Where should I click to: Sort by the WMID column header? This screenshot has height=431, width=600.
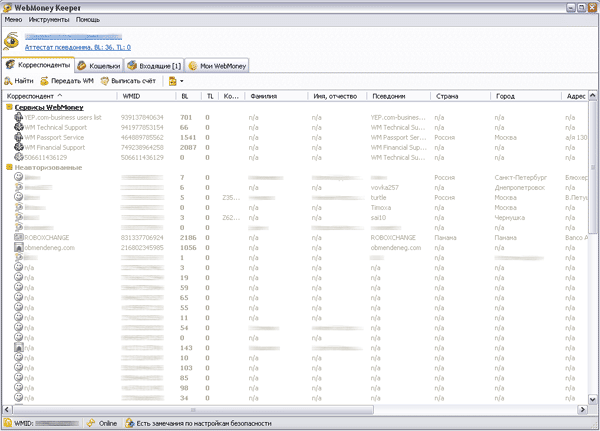click(146, 96)
